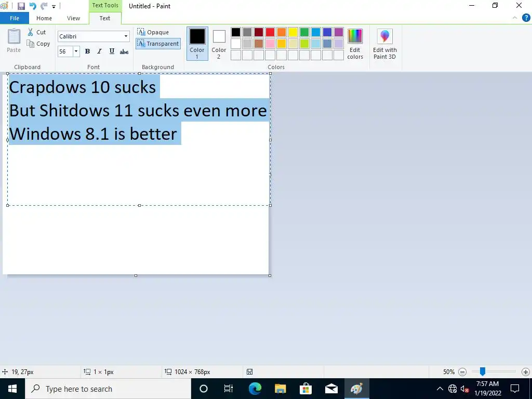Click in the text line 'Crapdows 10 sucks'
This screenshot has height=399, width=532.
pyautogui.click(x=83, y=87)
